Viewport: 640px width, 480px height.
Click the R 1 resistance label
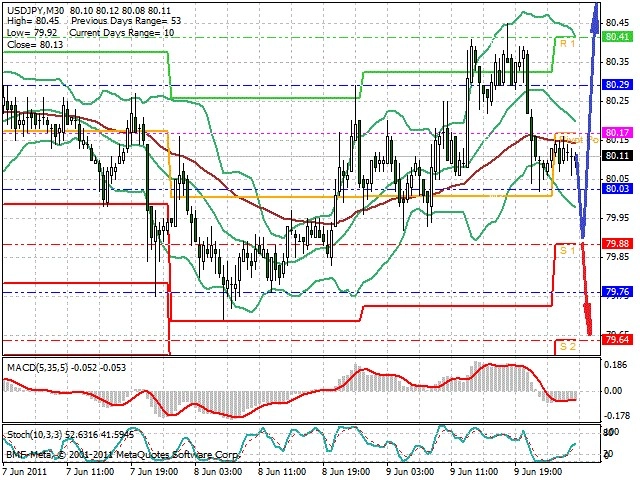567,44
